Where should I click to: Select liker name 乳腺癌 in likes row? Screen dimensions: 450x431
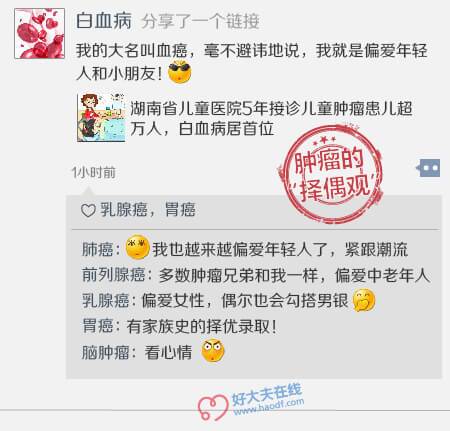point(123,210)
